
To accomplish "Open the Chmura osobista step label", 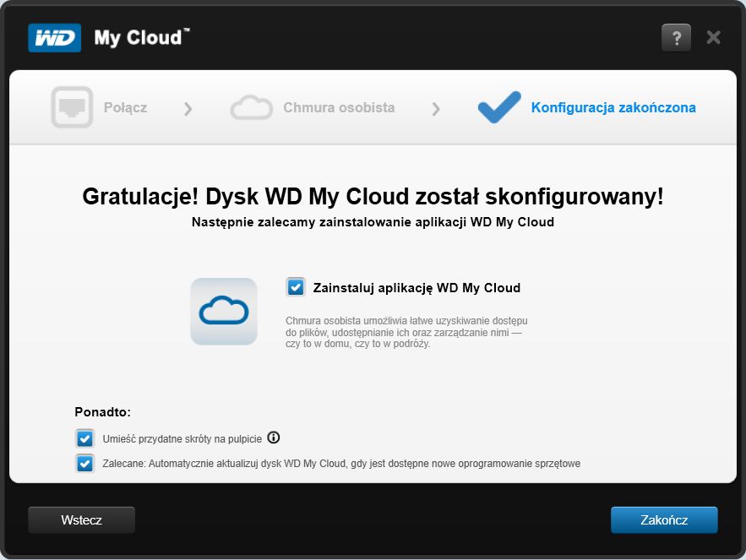I will pyautogui.click(x=339, y=107).
